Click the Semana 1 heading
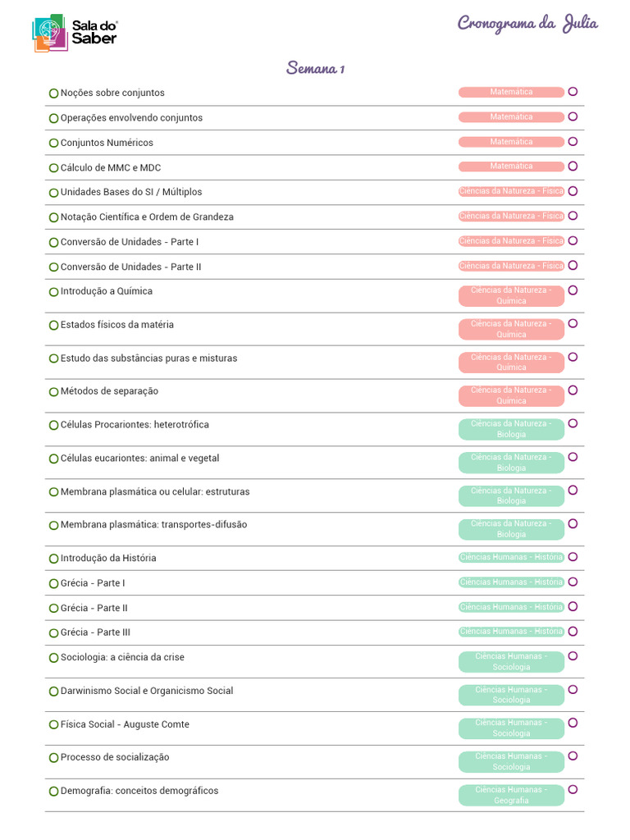Viewport: 630px width, 840px height. pyautogui.click(x=315, y=68)
